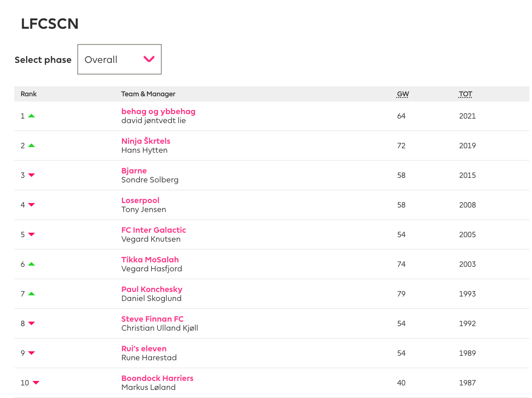The image size is (532, 398).
Task: Click the TOT column header
Action: click(x=465, y=94)
